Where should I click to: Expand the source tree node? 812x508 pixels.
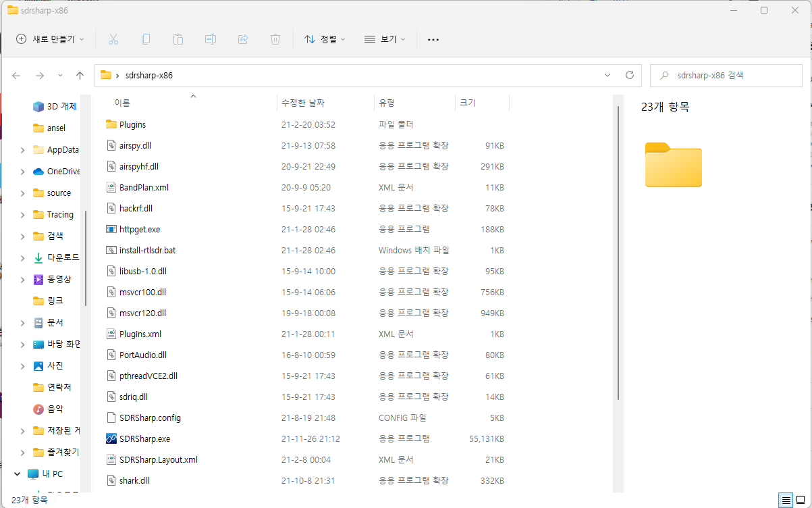pyautogui.click(x=22, y=193)
